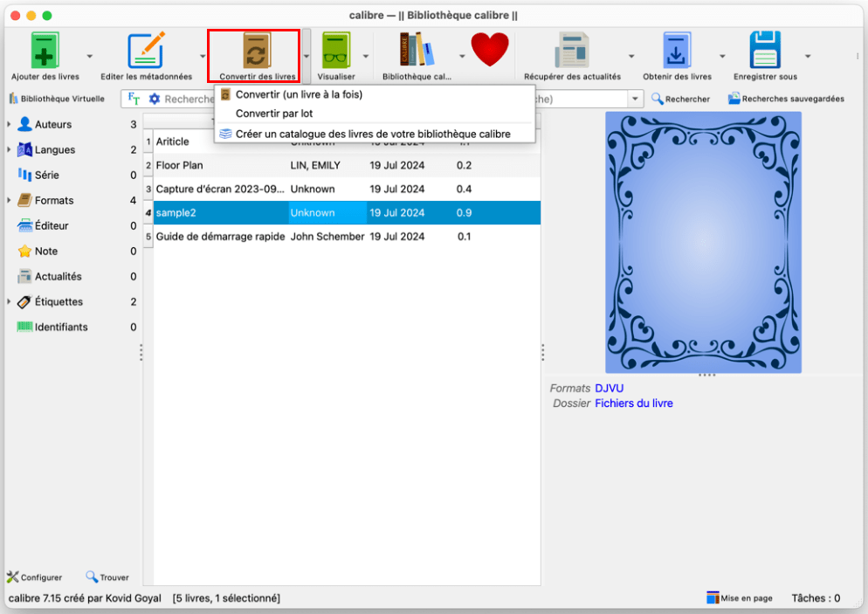Click the John Schember author cell
The image size is (868, 614).
(x=327, y=237)
